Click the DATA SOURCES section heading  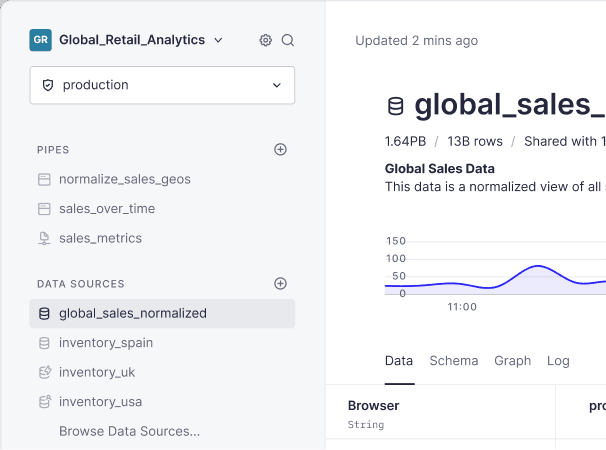pyautogui.click(x=81, y=284)
